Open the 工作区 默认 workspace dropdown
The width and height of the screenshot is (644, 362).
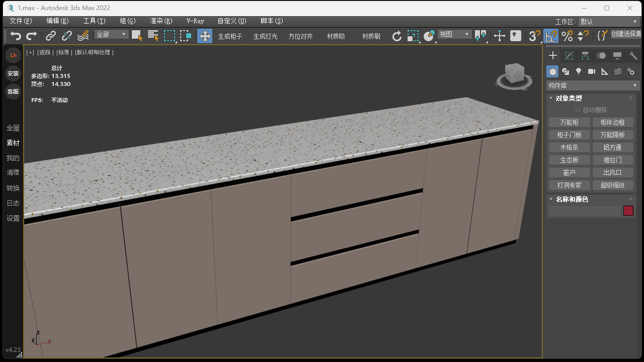tap(609, 22)
